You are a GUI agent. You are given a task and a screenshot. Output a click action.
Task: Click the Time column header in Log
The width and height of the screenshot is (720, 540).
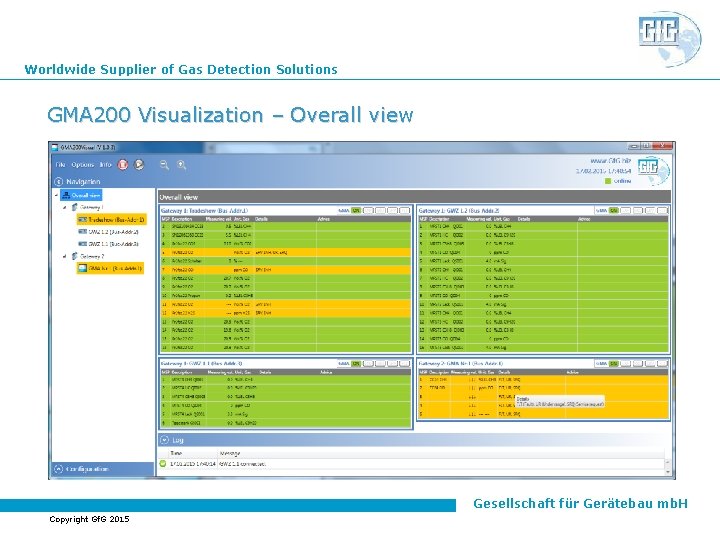pyautogui.click(x=176, y=453)
